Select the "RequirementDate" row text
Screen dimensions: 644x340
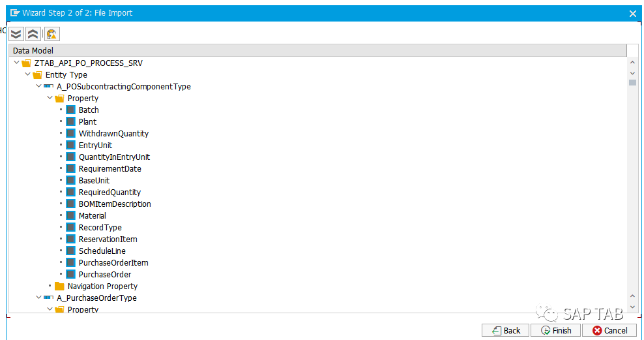click(110, 168)
